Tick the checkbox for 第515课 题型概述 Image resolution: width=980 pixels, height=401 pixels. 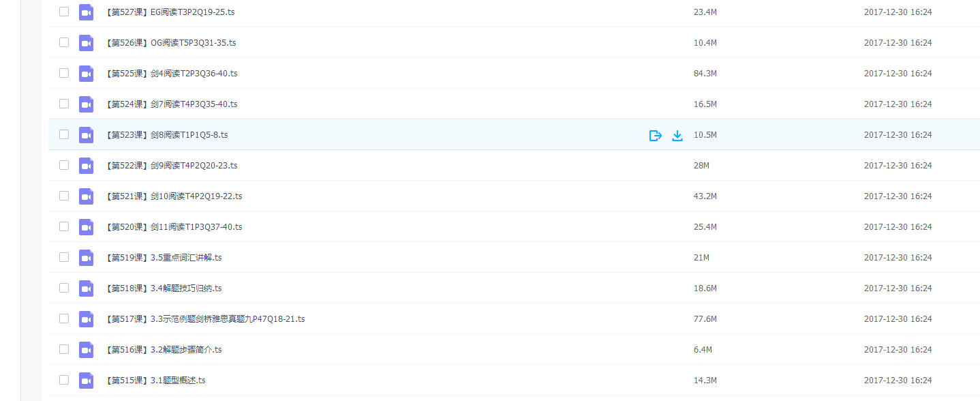tap(64, 380)
